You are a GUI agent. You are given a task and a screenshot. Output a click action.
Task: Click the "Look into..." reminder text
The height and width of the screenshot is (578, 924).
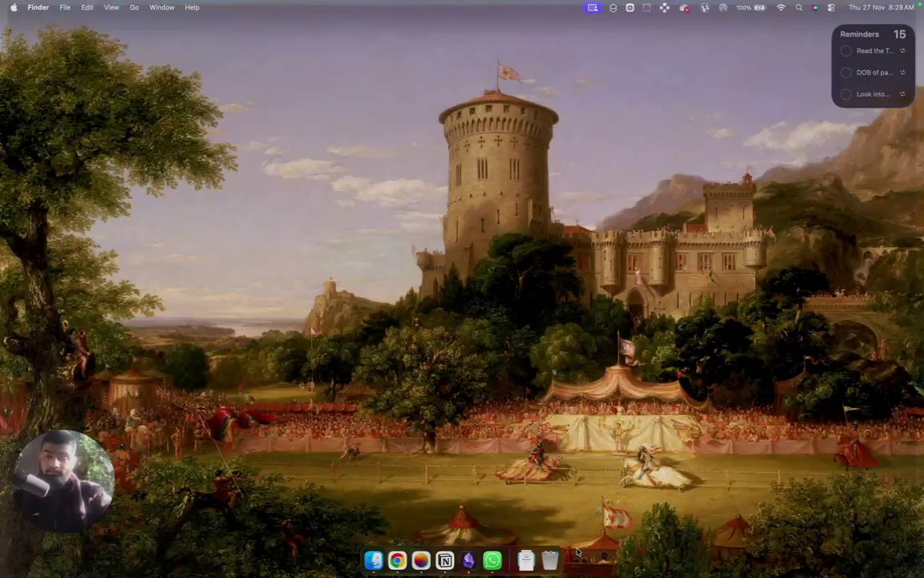[873, 95]
